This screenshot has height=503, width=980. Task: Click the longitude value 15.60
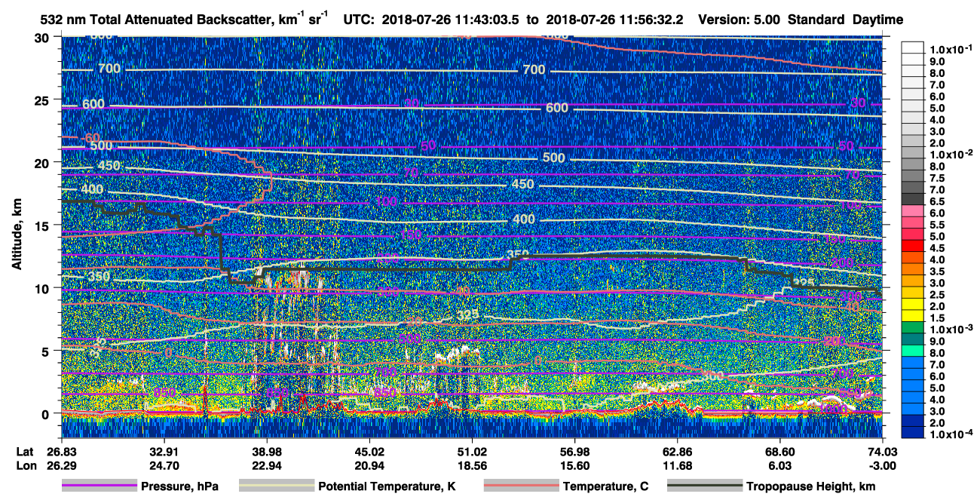click(x=574, y=466)
